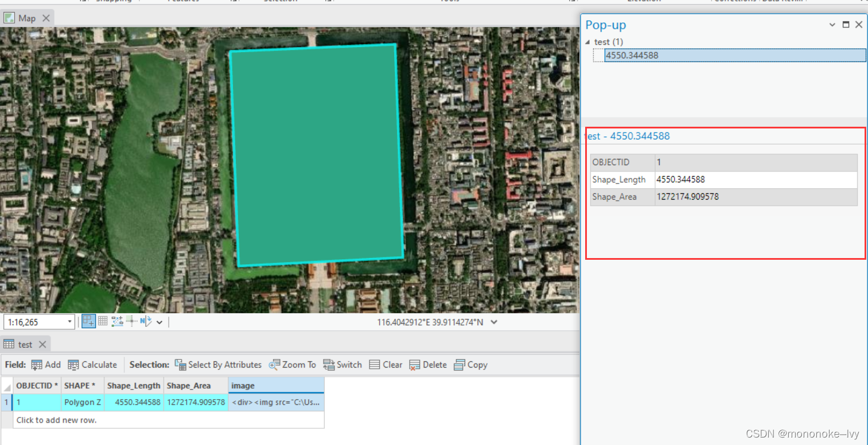Delete the selected rows
This screenshot has height=445, width=868.
[x=427, y=365]
